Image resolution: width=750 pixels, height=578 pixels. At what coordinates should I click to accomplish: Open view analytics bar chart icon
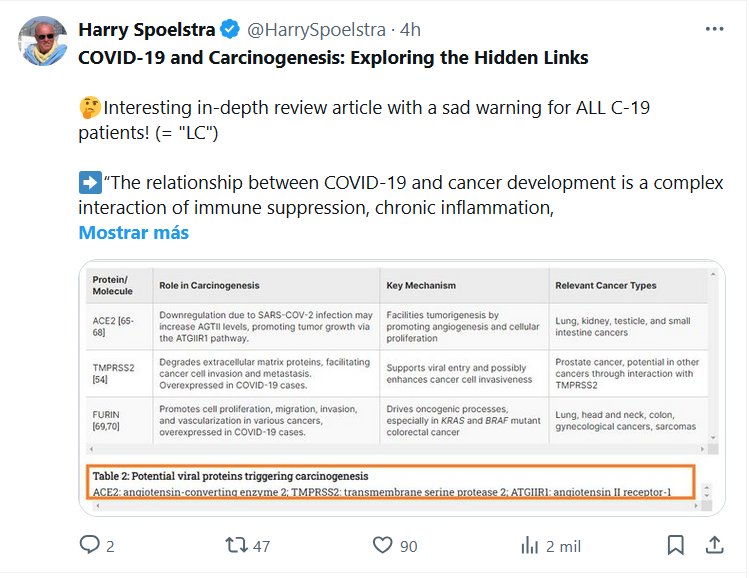[530, 545]
